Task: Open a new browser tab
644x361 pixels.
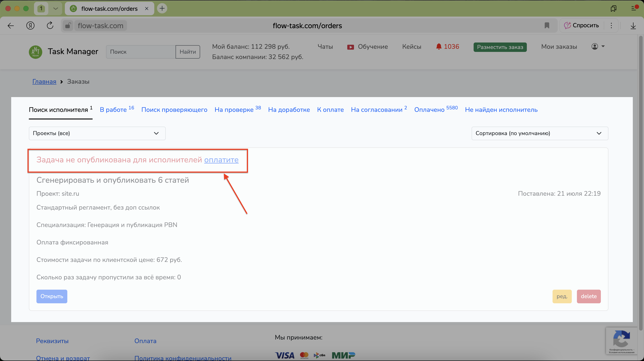Action: pyautogui.click(x=162, y=8)
